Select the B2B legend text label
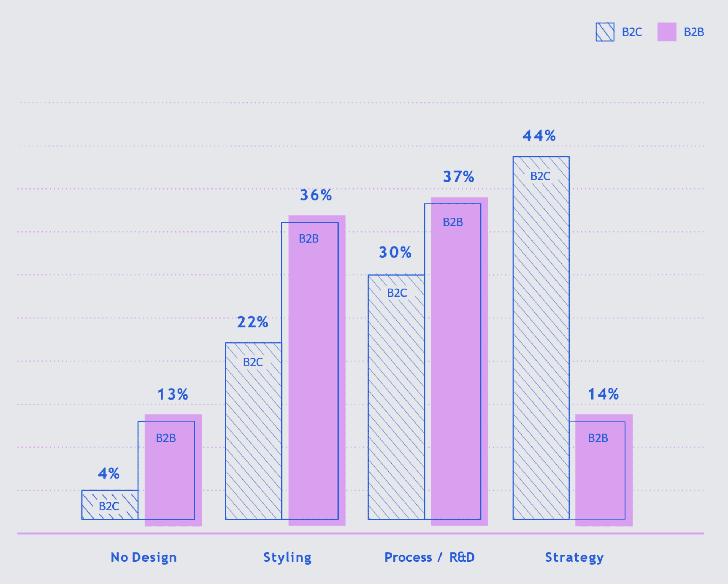 [694, 32]
